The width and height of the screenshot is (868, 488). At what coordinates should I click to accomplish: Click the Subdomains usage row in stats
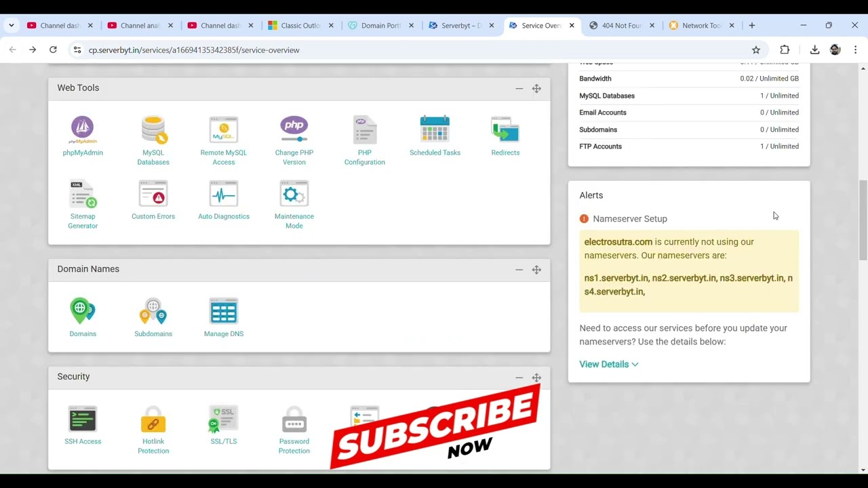[689, 129]
